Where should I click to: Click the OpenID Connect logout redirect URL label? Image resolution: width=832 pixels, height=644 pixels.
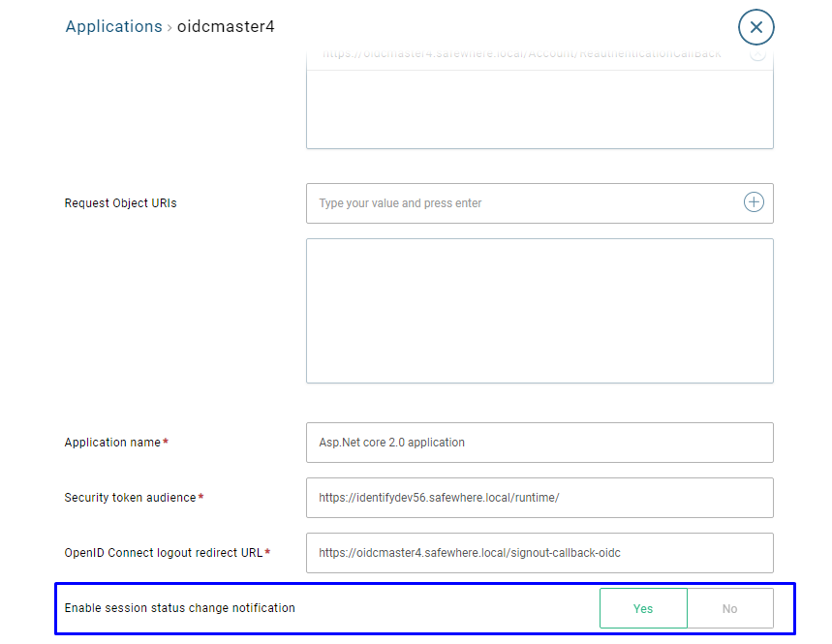pos(163,553)
